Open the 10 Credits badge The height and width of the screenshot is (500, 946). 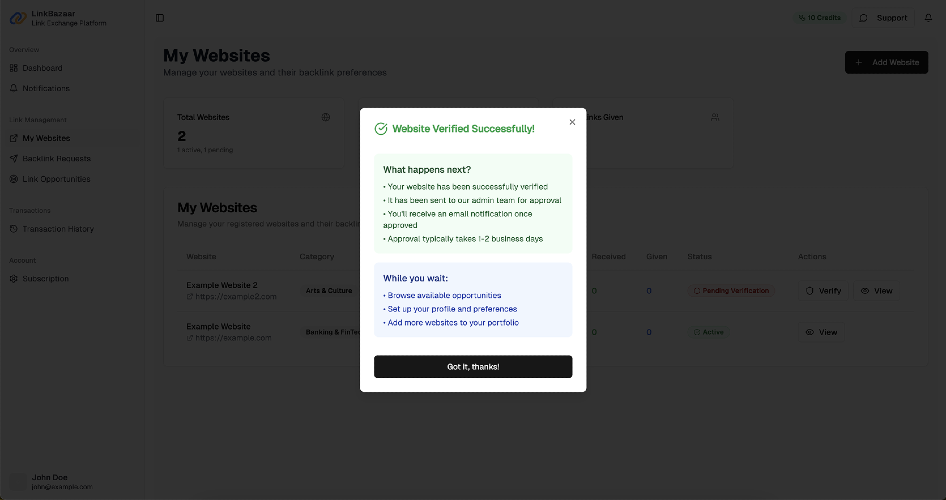click(x=819, y=18)
